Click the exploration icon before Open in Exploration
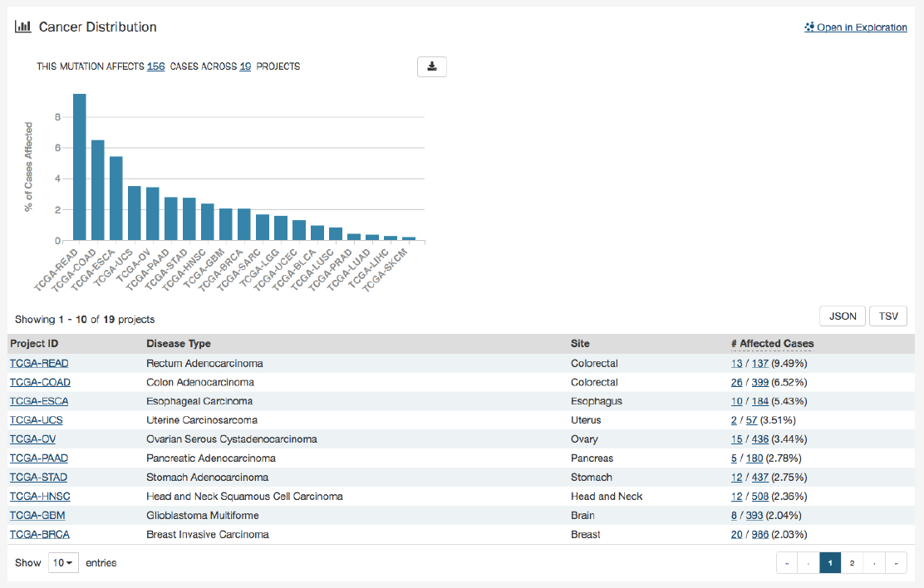This screenshot has width=924, height=588. pyautogui.click(x=809, y=27)
